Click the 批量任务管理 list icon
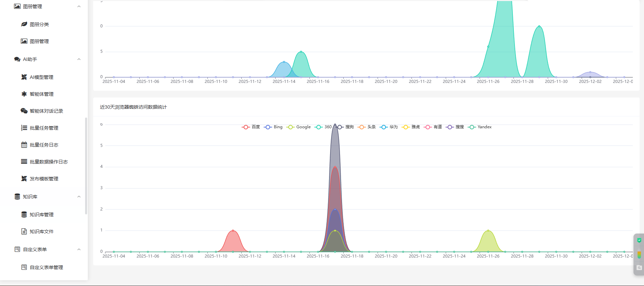644x286 pixels. coord(24,128)
